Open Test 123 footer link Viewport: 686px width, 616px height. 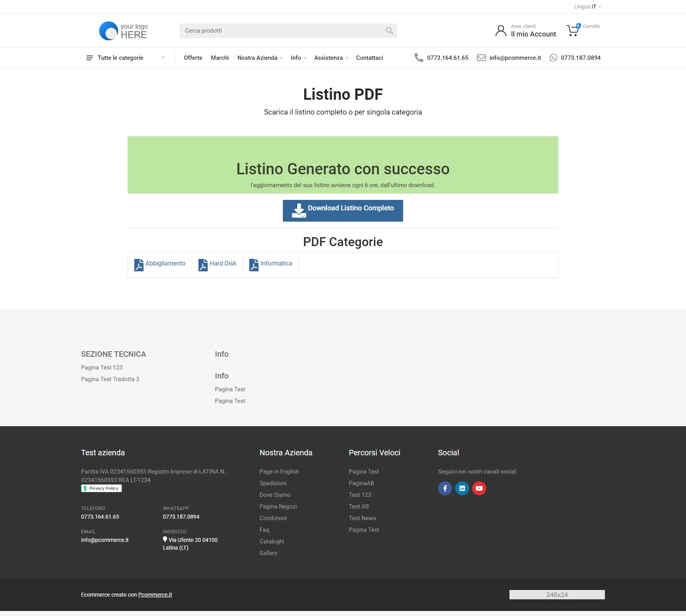tap(360, 495)
